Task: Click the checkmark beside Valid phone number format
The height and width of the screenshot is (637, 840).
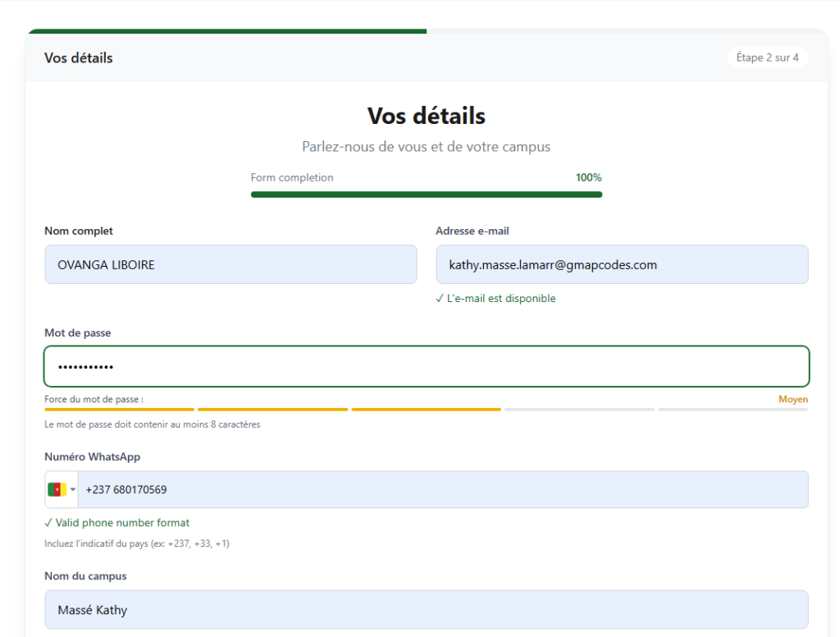Action: 48,523
